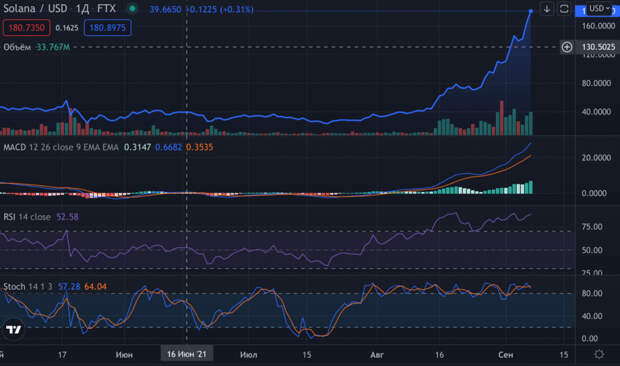620x366 pixels.
Task: Click the spread value 0.1625
Action: point(67,28)
